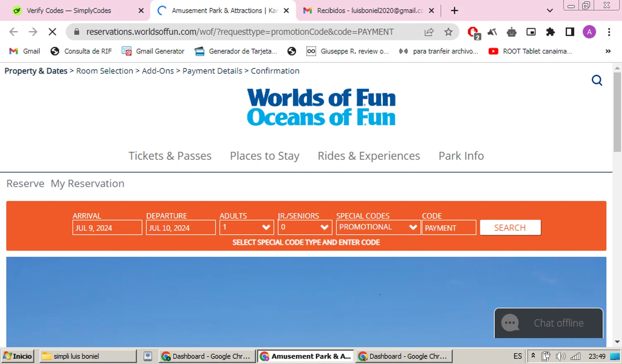622x364 pixels.
Task: Open Park Info menu
Action: [461, 156]
